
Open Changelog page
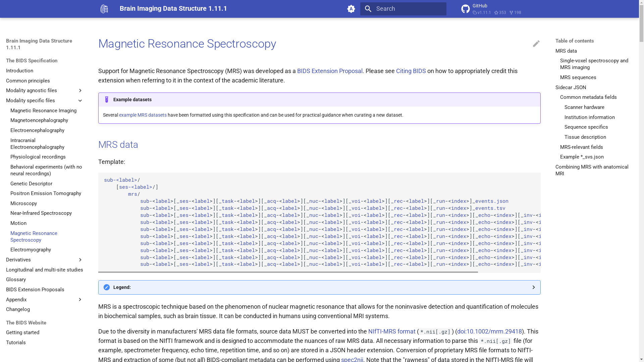coord(18,309)
